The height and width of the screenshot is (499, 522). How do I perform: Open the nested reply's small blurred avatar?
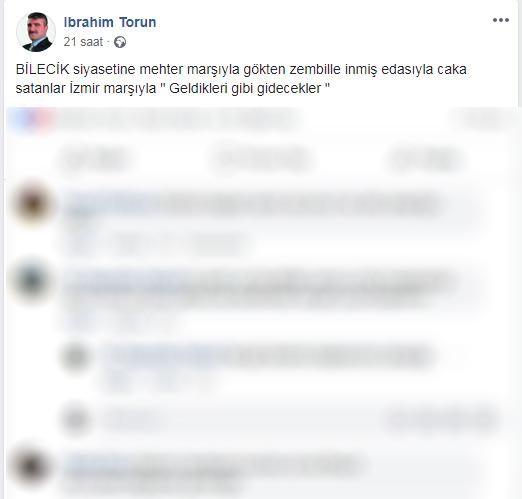[76, 357]
